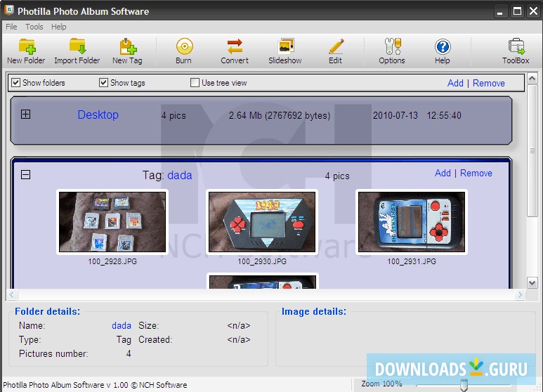
Task: Enable Use tree view
Action: (x=195, y=83)
